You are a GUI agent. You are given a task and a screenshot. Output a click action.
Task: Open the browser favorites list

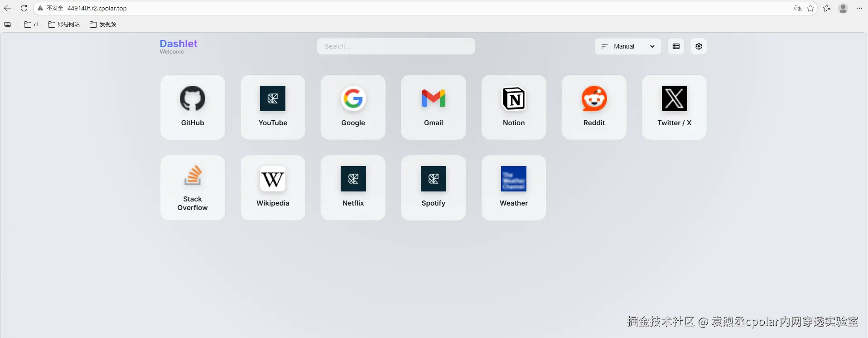827,8
